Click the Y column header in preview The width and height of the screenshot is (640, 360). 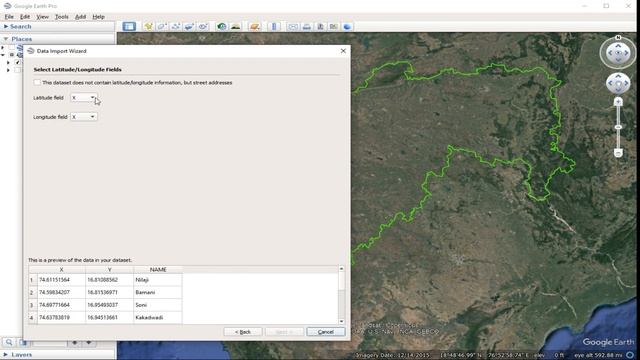pos(109,269)
